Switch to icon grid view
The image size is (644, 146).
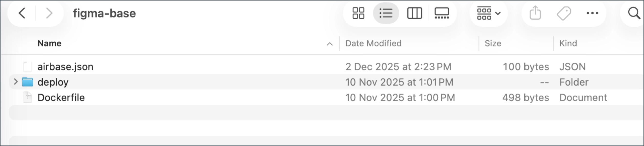click(x=358, y=13)
